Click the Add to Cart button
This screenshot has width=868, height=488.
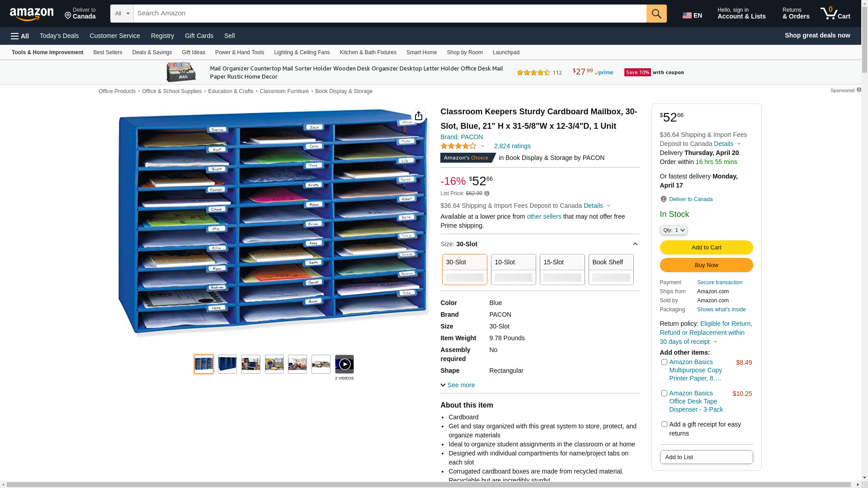pyautogui.click(x=706, y=247)
